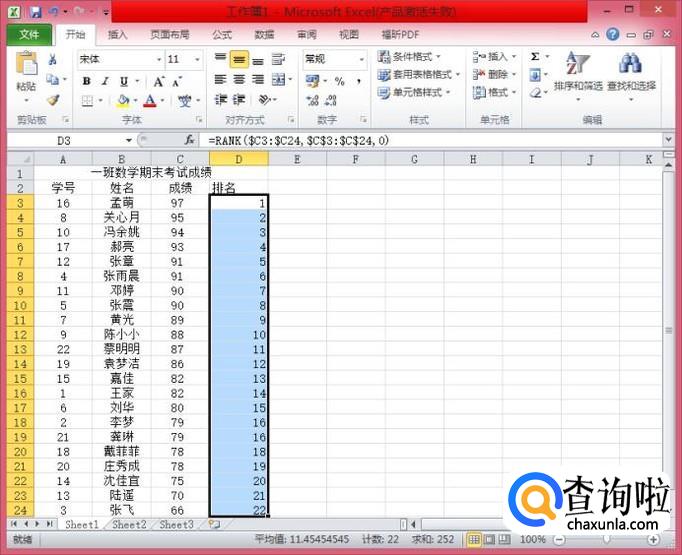Apply percent style
Screen dimensions: 682x555
[x=340, y=81]
